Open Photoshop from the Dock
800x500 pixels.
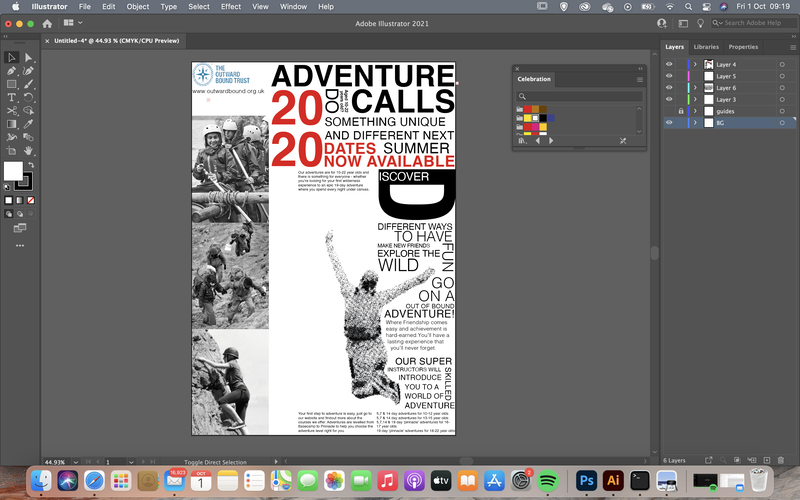click(x=586, y=481)
